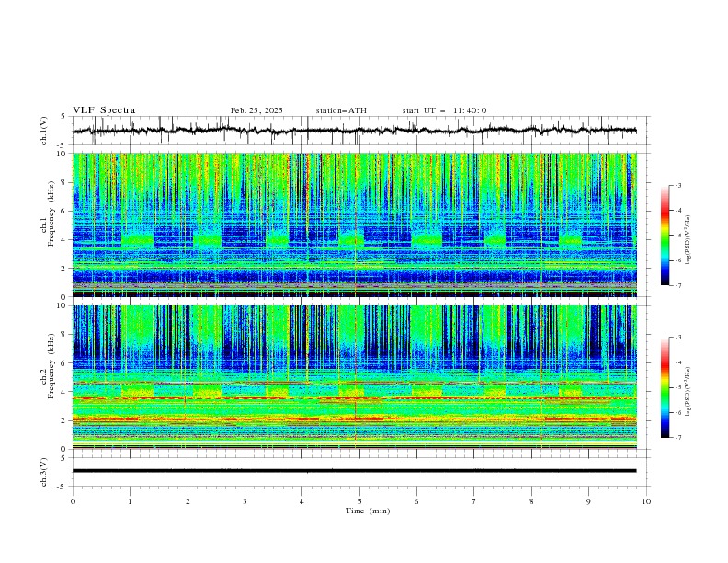Screen dimensions: 728x563
Task: Click time axis tick label "1"
Action: [130, 501]
